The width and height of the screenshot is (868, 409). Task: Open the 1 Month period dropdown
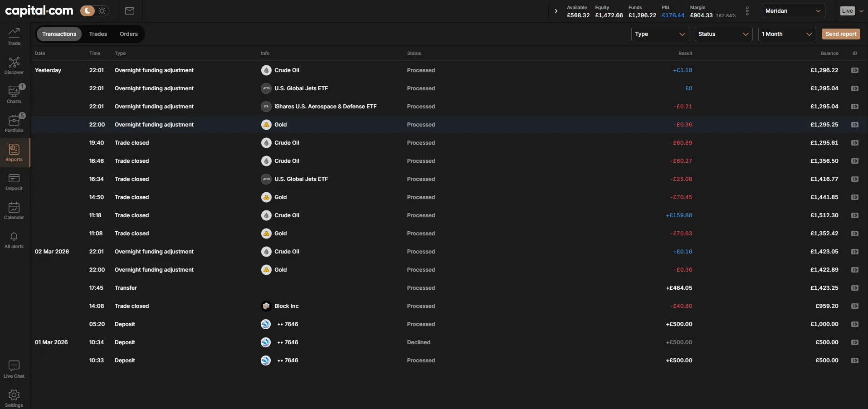[x=787, y=34]
